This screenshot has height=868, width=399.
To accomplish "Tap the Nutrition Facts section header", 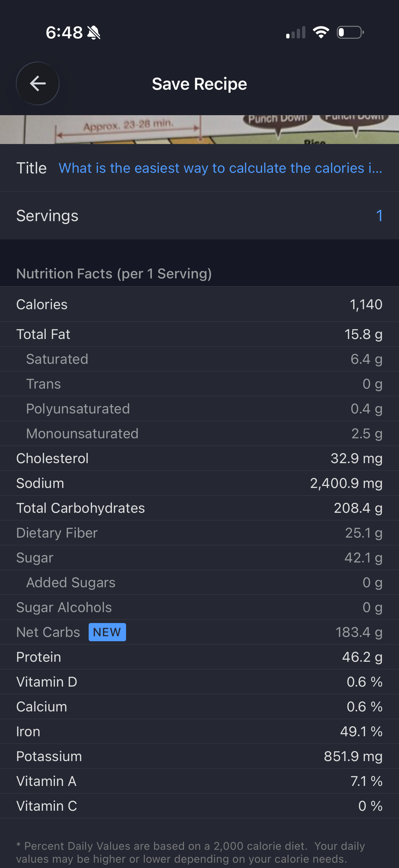I will point(114,273).
